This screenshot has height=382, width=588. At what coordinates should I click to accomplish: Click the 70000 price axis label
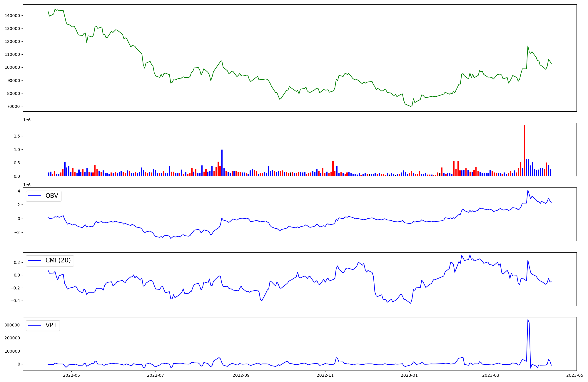[14, 106]
